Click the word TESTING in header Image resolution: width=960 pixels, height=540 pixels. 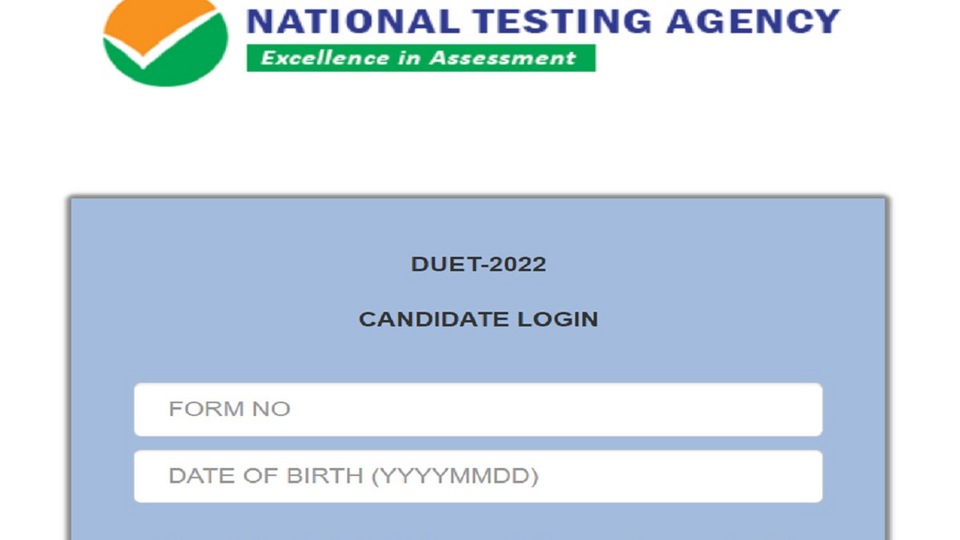point(563,21)
